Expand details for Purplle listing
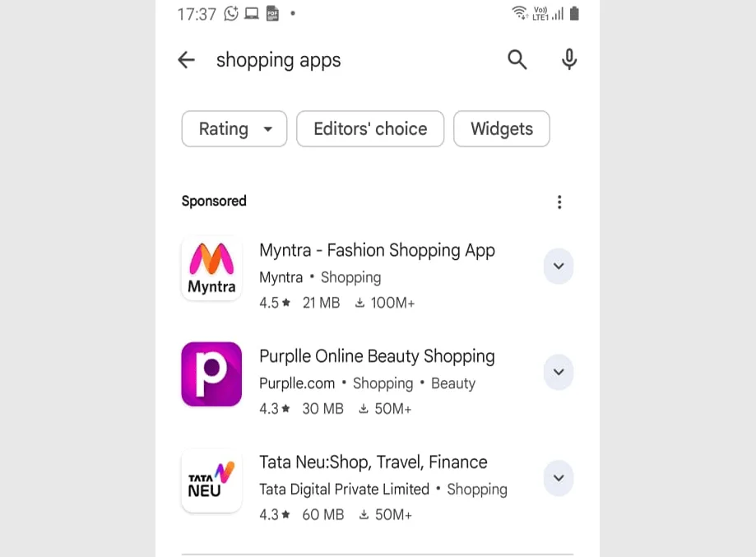The image size is (756, 557). pyautogui.click(x=559, y=372)
